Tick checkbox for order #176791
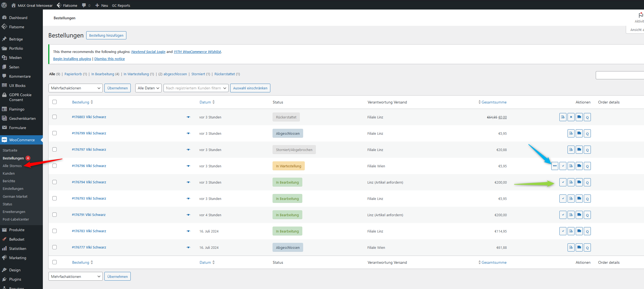This screenshot has height=289, width=644. (x=55, y=215)
